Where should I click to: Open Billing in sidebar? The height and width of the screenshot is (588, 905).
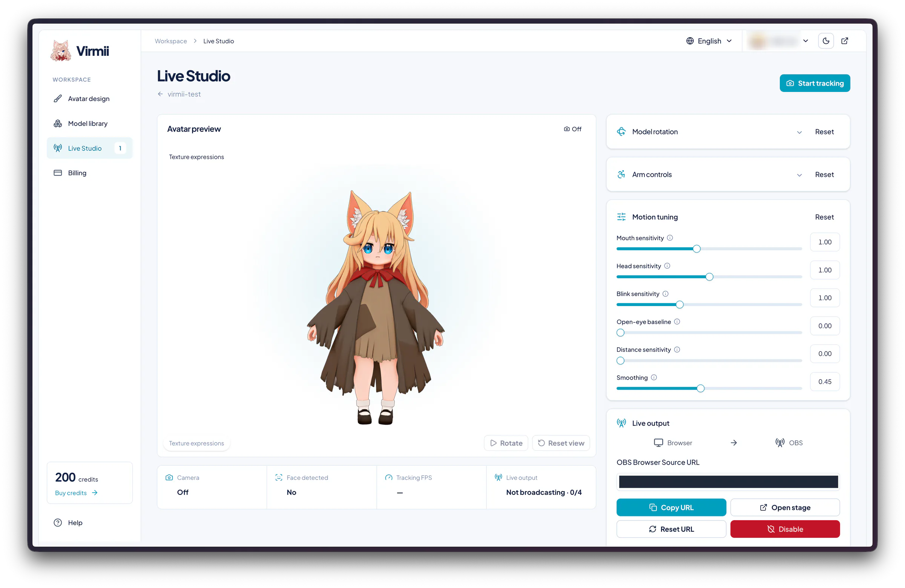89,173
